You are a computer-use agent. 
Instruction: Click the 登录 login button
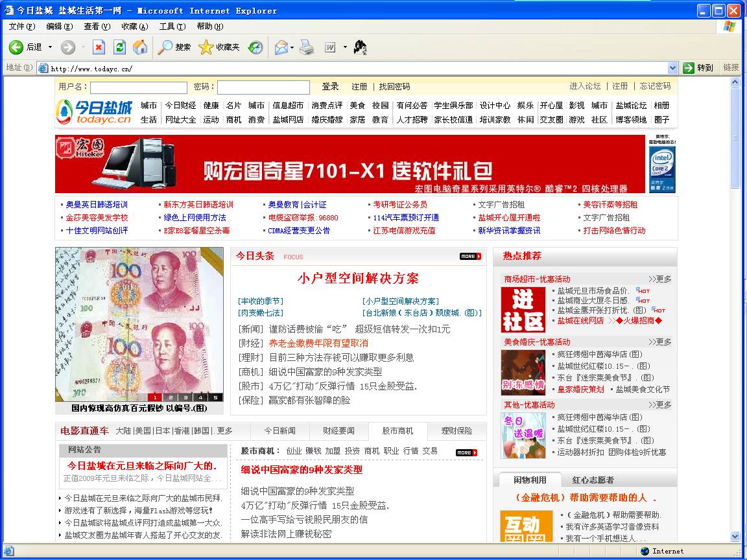(330, 87)
